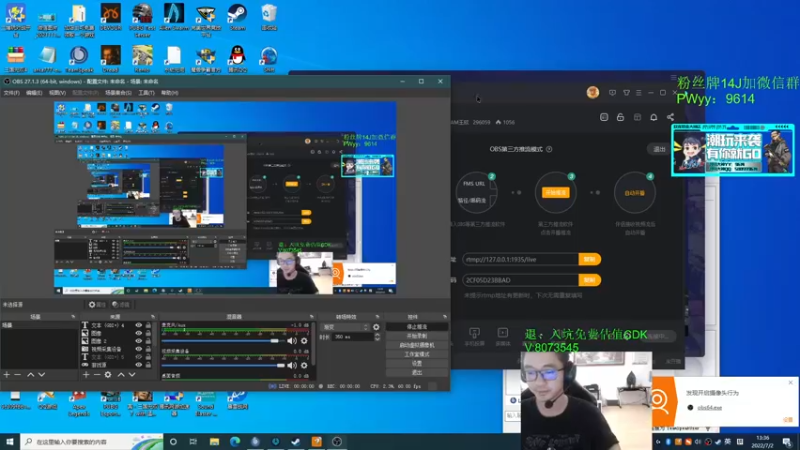Open the 编辑(E) menu in OBS

[34, 93]
